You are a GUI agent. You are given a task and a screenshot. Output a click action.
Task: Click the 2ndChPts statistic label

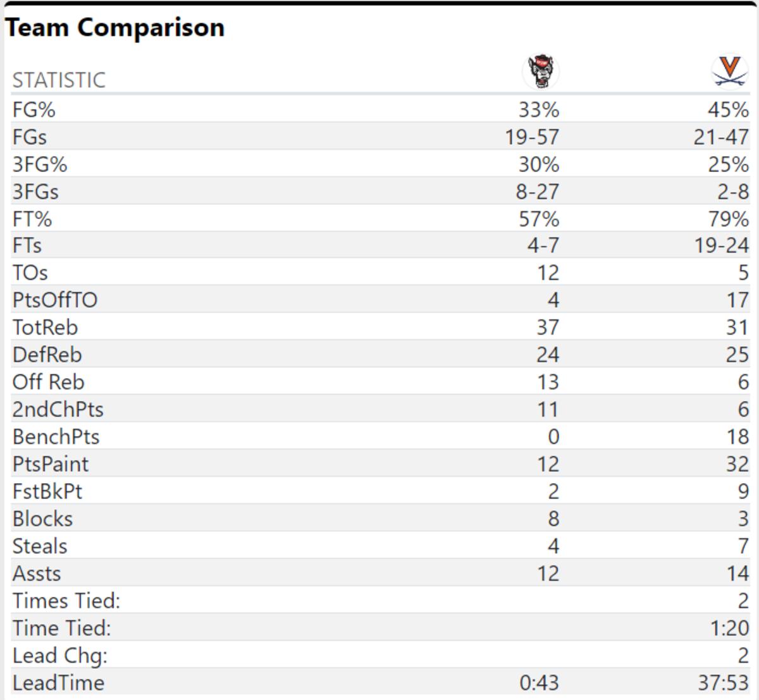pyautogui.click(x=58, y=409)
